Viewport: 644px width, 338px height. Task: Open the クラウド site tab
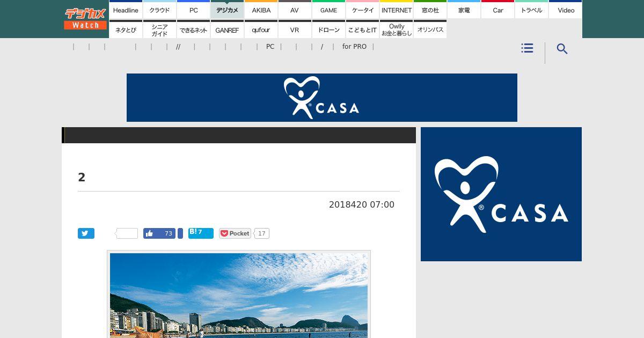(x=159, y=10)
